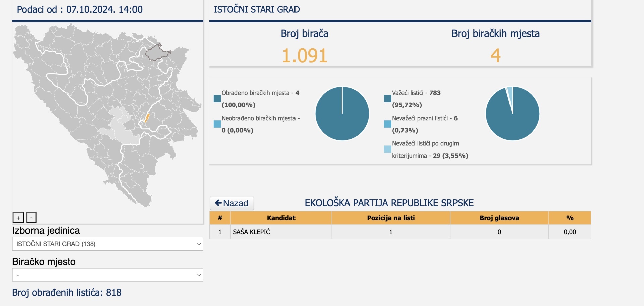Open the Biračko mjesto dropdown
This screenshot has width=644, height=306.
click(107, 275)
